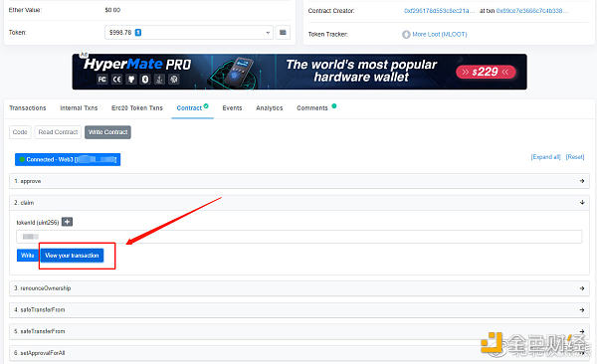Expand the approve function arrow
Screen dimensions: 597x364
[582, 181]
